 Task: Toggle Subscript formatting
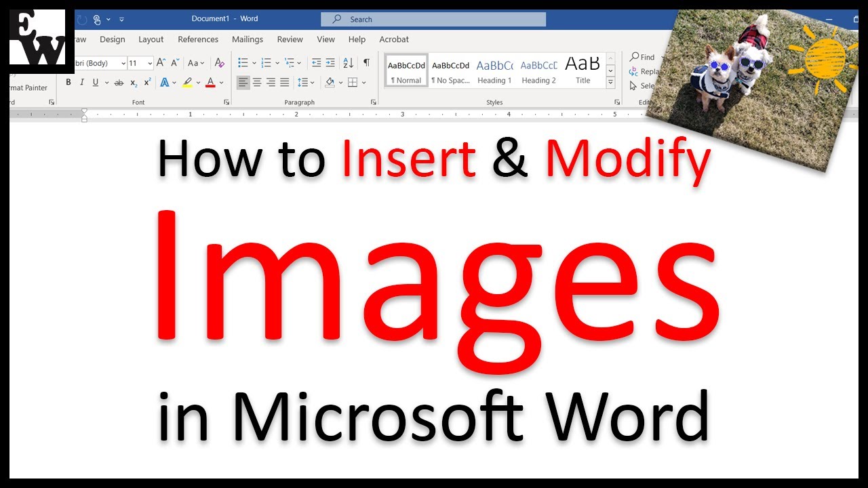coord(134,83)
